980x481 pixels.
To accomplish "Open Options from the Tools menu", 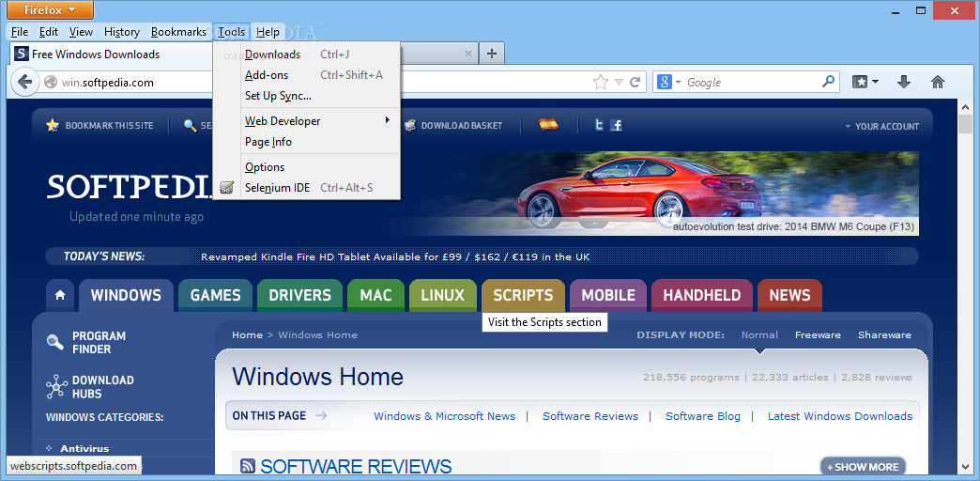I will pos(306,167).
